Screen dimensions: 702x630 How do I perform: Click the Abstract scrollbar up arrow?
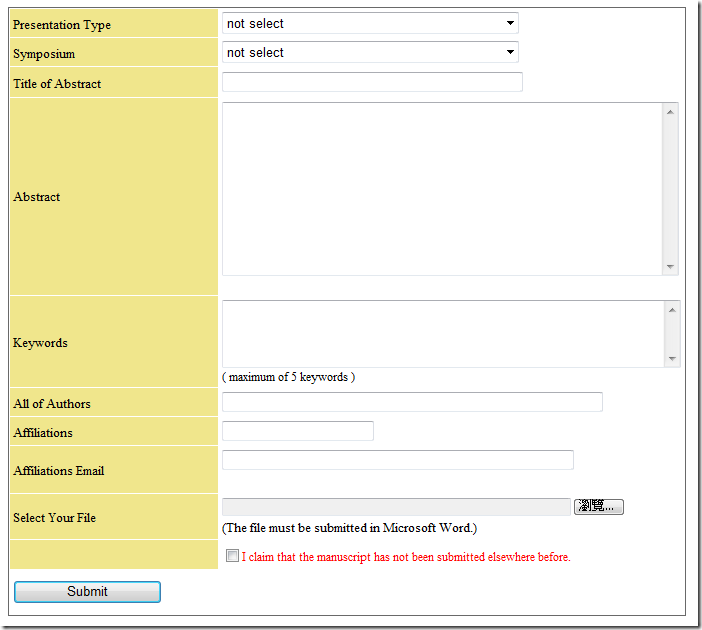click(670, 111)
